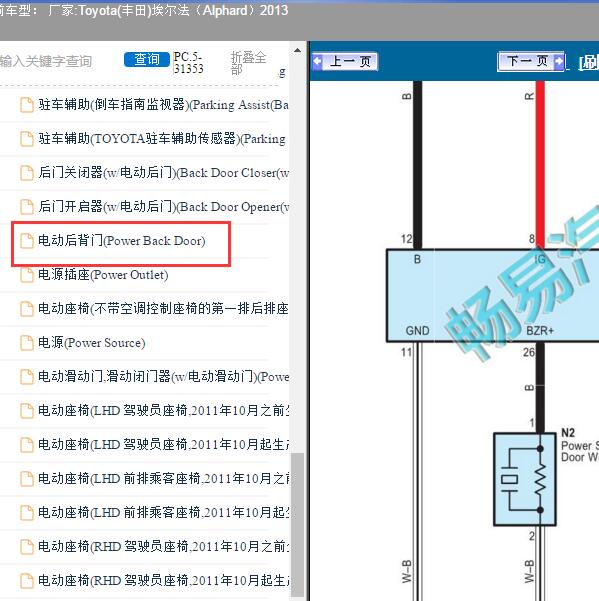The height and width of the screenshot is (601, 599).
Task: Select the Parking Assist back guide monitor entry
Action: coord(163,105)
